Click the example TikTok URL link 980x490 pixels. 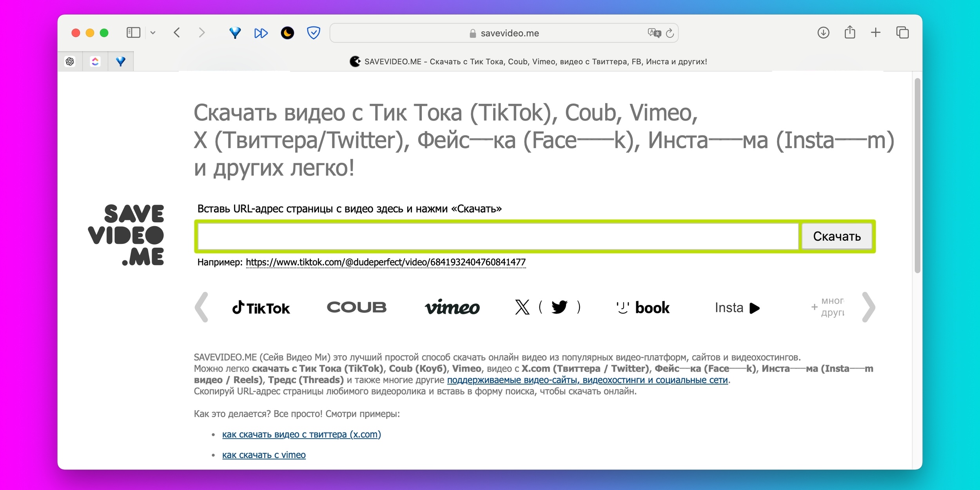click(x=386, y=262)
